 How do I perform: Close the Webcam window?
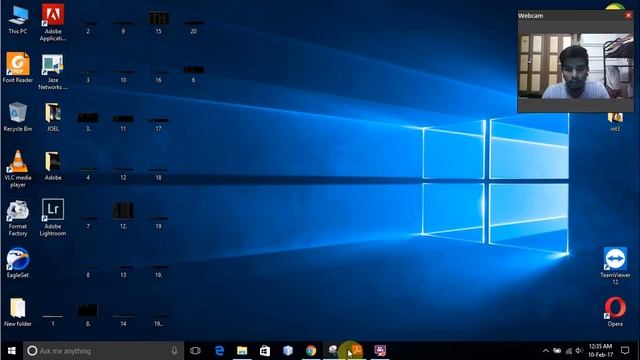tap(628, 16)
